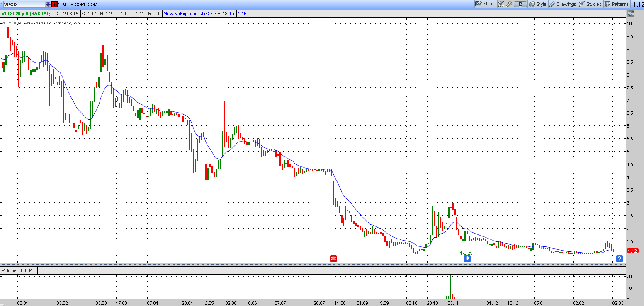Image resolution: width=644 pixels, height=306 pixels.
Task: Click the 1.16 moving average value
Action: click(x=243, y=14)
